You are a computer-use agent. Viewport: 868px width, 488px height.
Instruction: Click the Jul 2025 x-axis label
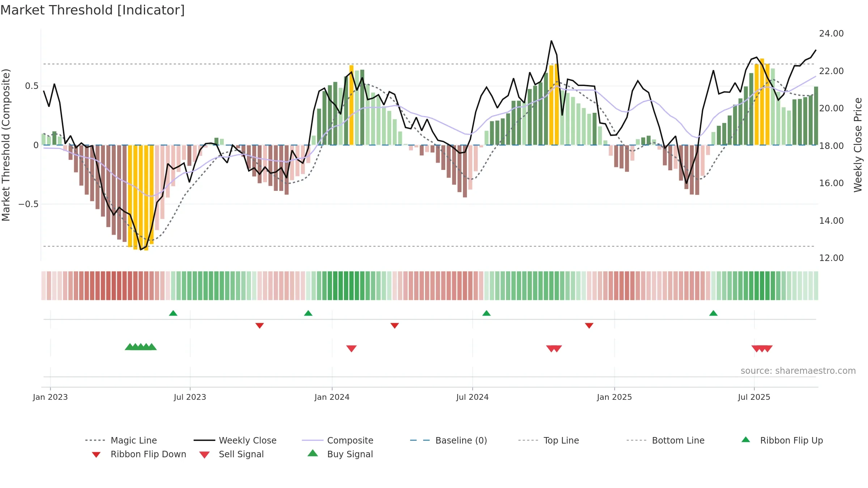pos(754,397)
